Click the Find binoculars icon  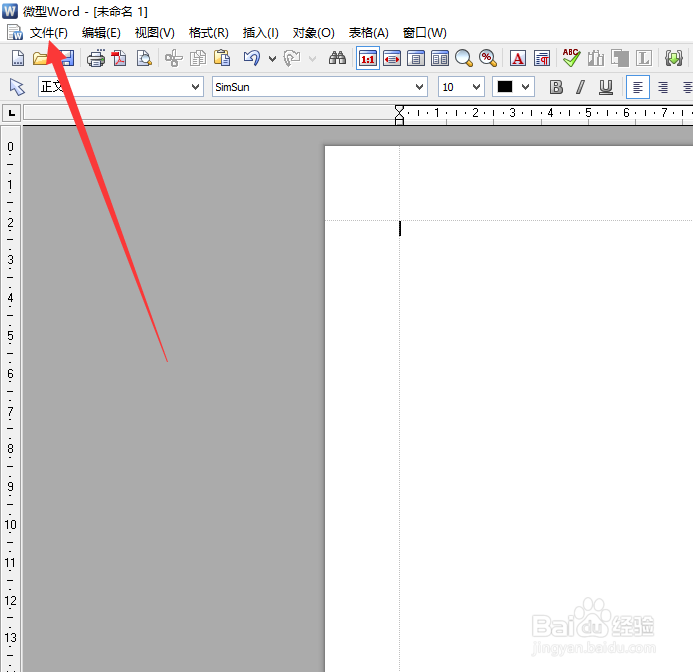click(x=337, y=58)
